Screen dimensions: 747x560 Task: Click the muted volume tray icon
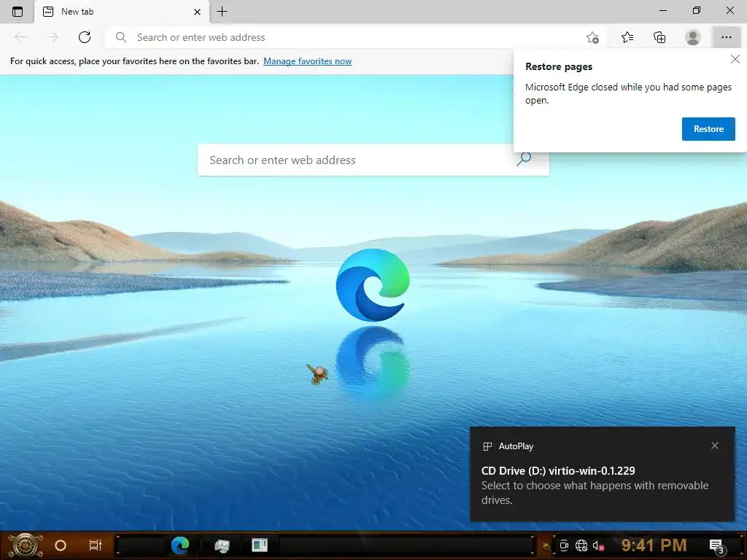pos(599,546)
